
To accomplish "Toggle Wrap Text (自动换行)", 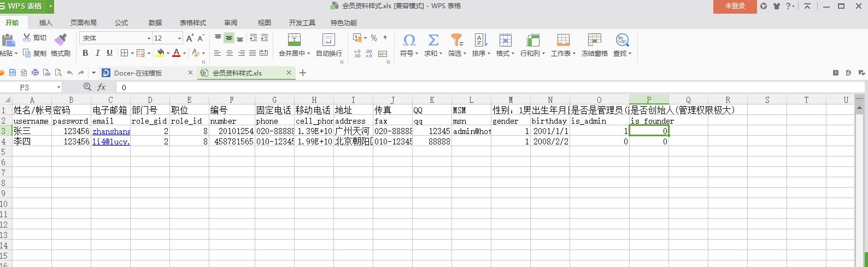I will 329,40.
